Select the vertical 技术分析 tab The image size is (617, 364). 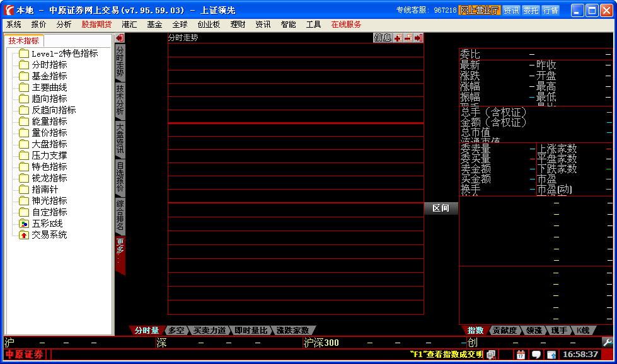[120, 100]
